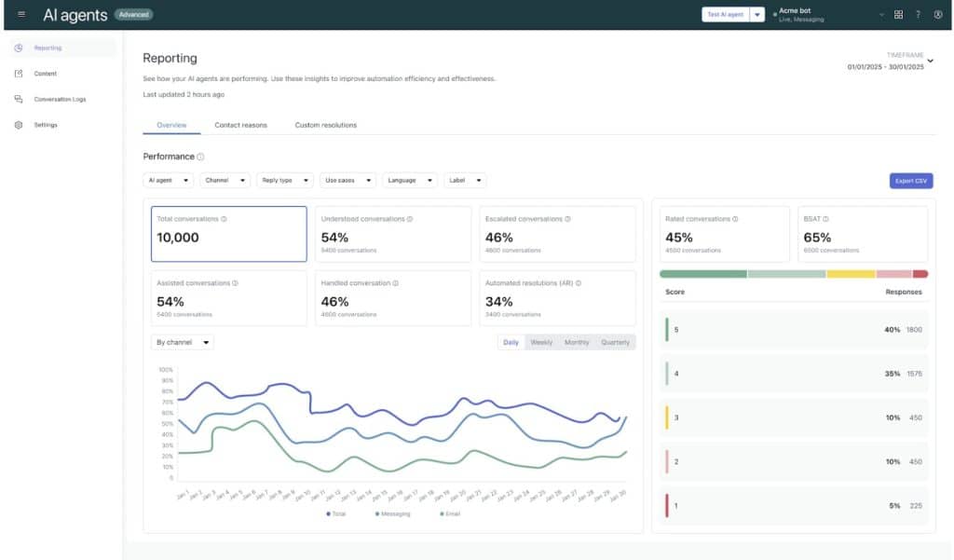Select the score 5 response row
Viewport: 954px width, 560px height.
click(794, 329)
